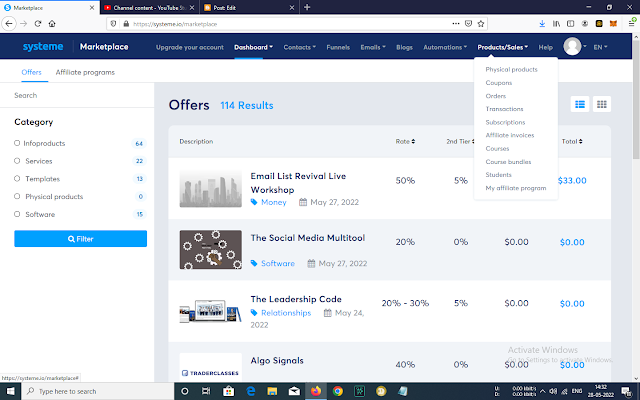Open Funnels in top navigation

[x=338, y=47]
